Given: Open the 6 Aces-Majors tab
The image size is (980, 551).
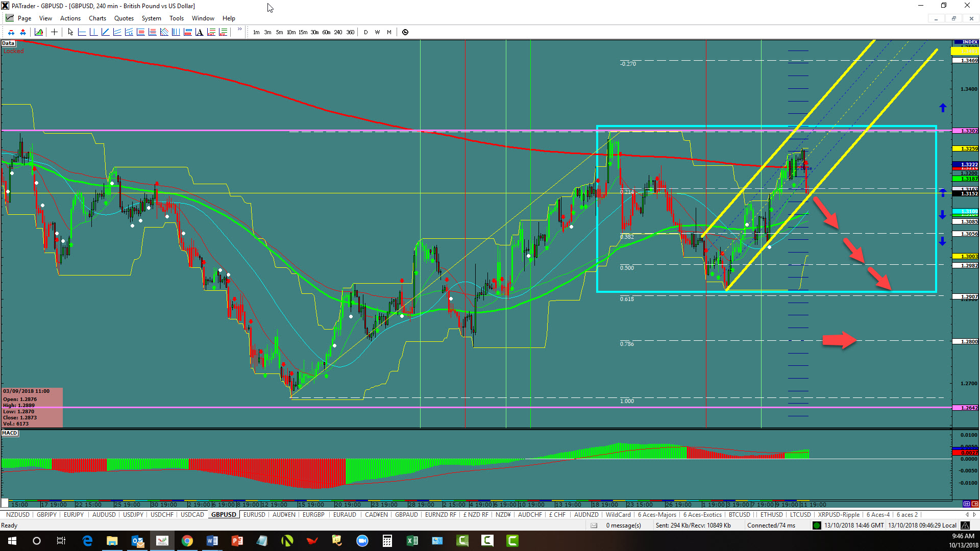Looking at the screenshot, I should point(657,514).
